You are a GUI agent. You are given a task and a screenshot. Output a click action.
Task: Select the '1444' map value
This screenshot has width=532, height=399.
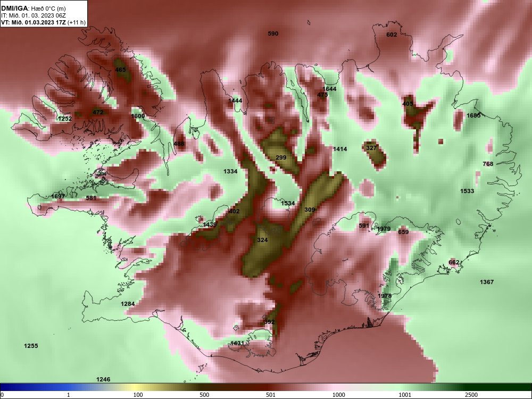(235, 101)
